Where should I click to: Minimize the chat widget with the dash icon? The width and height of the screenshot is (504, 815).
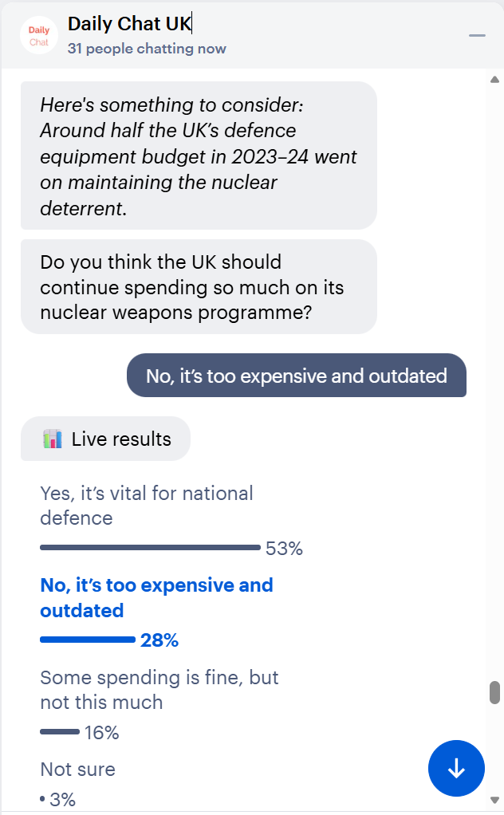tap(477, 36)
